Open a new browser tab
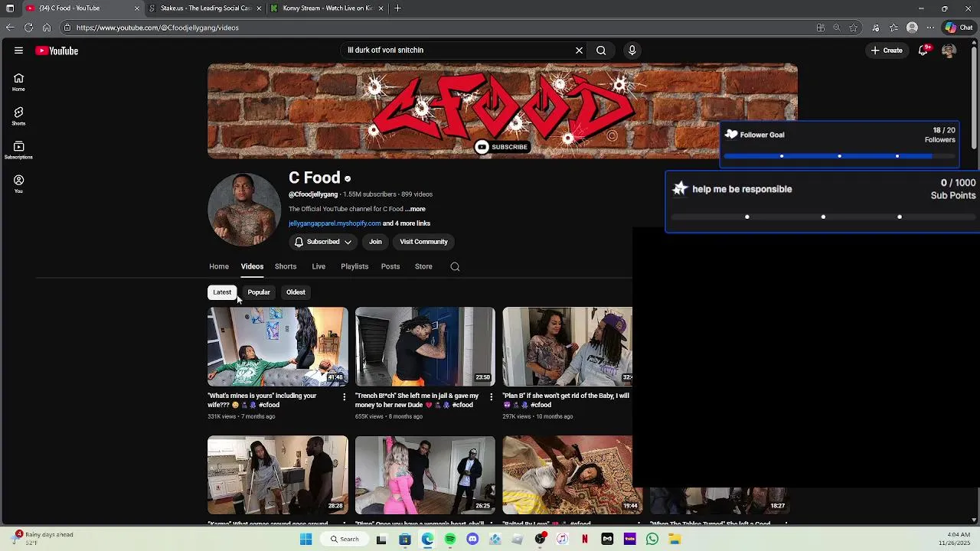Viewport: 980px width, 551px height. (x=397, y=8)
